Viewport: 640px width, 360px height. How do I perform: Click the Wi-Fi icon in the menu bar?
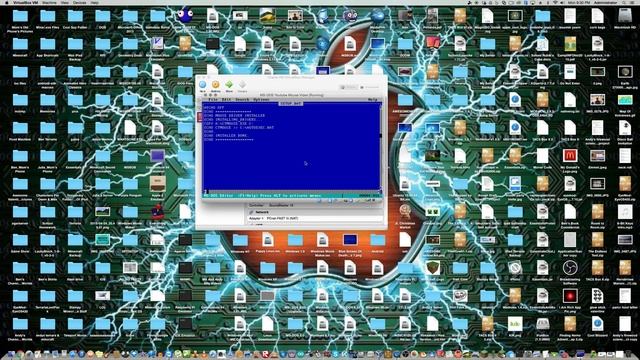point(555,2)
